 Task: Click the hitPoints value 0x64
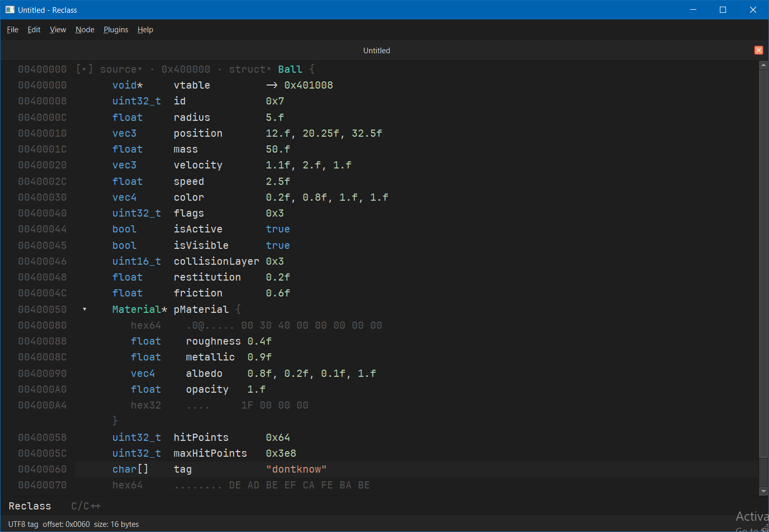pos(278,437)
